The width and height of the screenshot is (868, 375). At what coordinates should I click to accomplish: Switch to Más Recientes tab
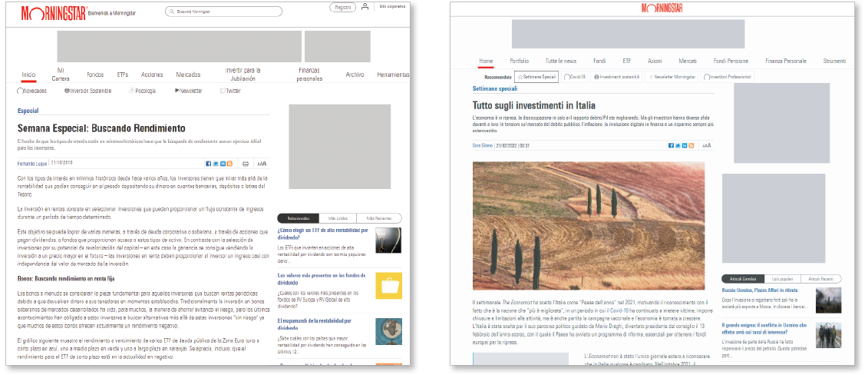(379, 218)
